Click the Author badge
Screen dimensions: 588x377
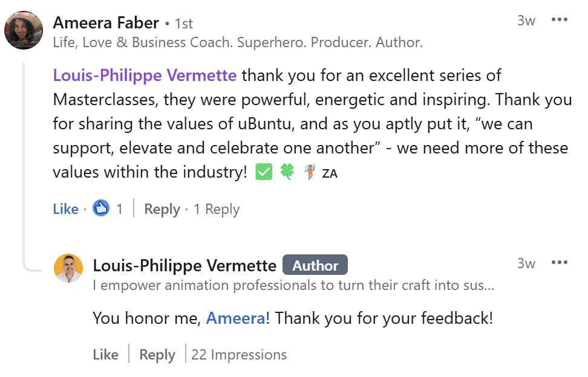(315, 265)
